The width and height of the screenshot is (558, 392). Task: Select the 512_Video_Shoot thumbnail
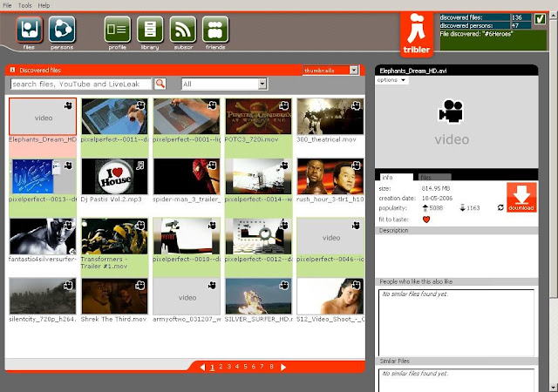click(330, 296)
